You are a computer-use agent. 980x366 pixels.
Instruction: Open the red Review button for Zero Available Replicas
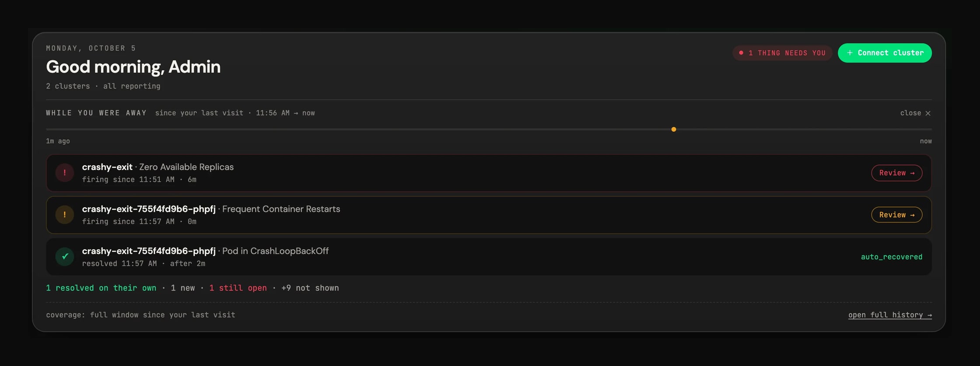click(896, 173)
